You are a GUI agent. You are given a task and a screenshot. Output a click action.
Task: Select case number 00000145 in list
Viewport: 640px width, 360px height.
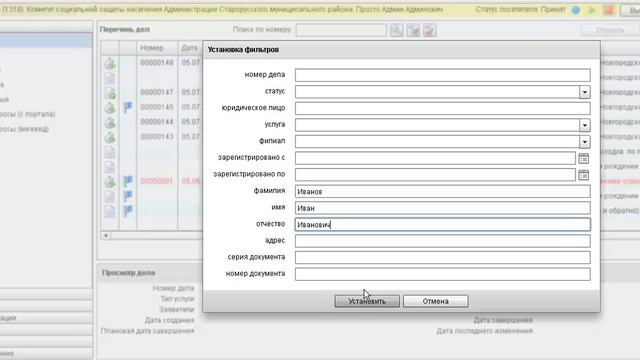coord(157,107)
